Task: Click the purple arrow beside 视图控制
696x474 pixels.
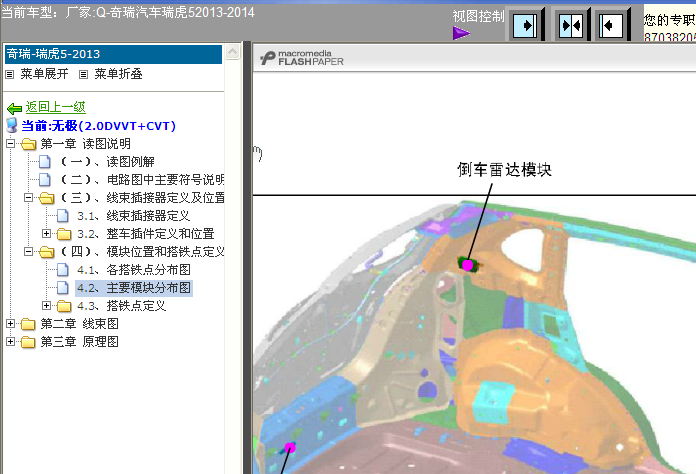Action: [x=461, y=33]
